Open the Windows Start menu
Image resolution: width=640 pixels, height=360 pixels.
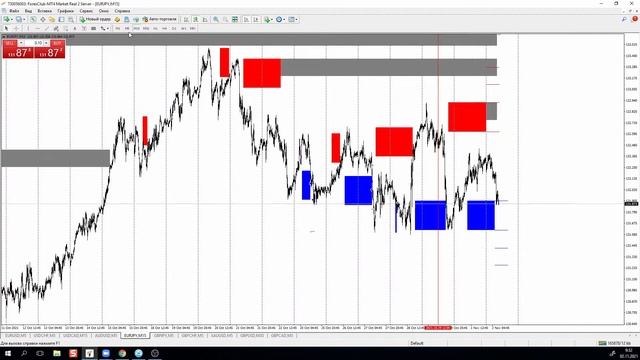(7, 353)
